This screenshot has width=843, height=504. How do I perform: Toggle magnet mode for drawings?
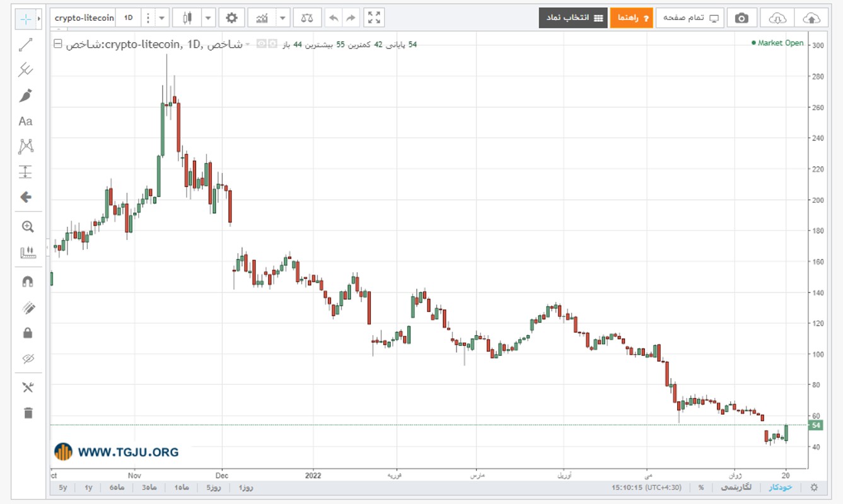(x=27, y=282)
